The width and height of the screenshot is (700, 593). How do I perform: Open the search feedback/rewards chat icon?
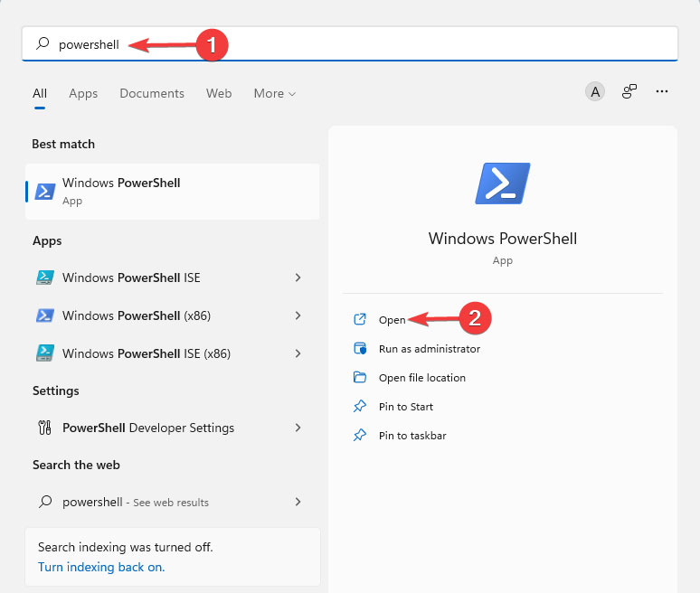pos(629,91)
